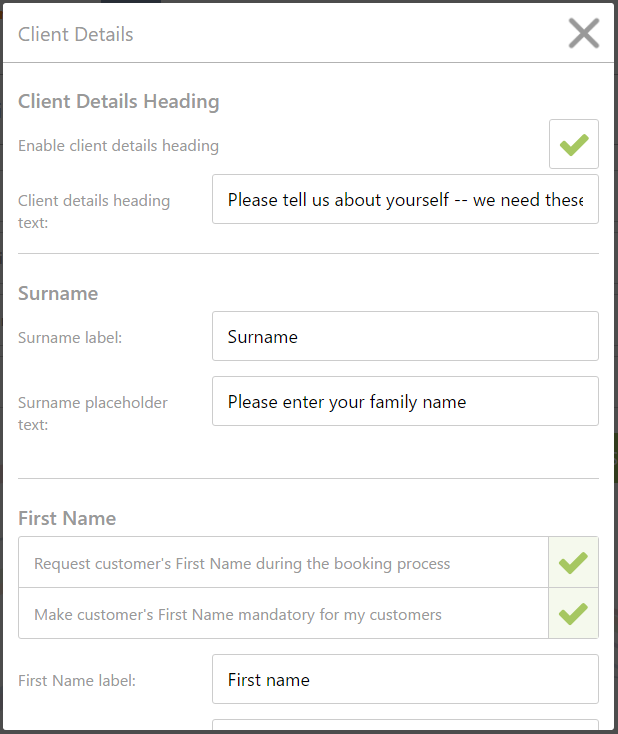Click the 'Client Details' dialog title
Screen dimensions: 618x734
pyautogui.click(x=76, y=34)
